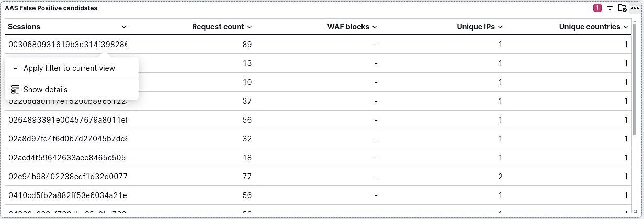This screenshot has height=219, width=644.
Task: Click the AAS False Positive candidates panel title
Action: click(x=51, y=8)
